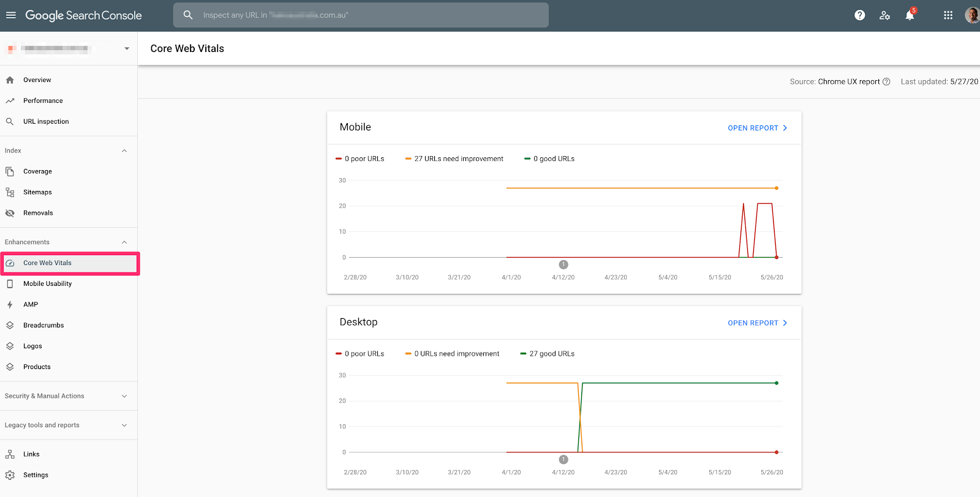Screen dimensions: 980x497
Task: Click the Last updated 5/27/20 text
Action: [940, 81]
